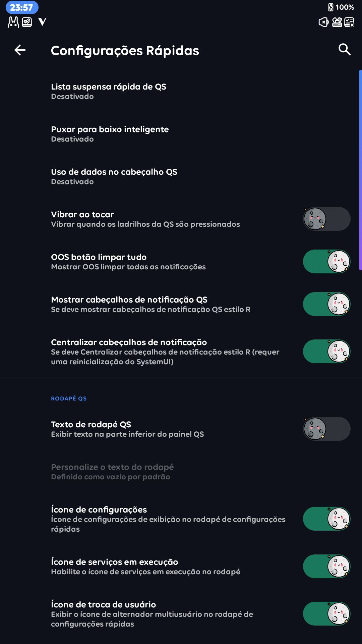Enable the Vibrar ao tocar switch

click(326, 219)
